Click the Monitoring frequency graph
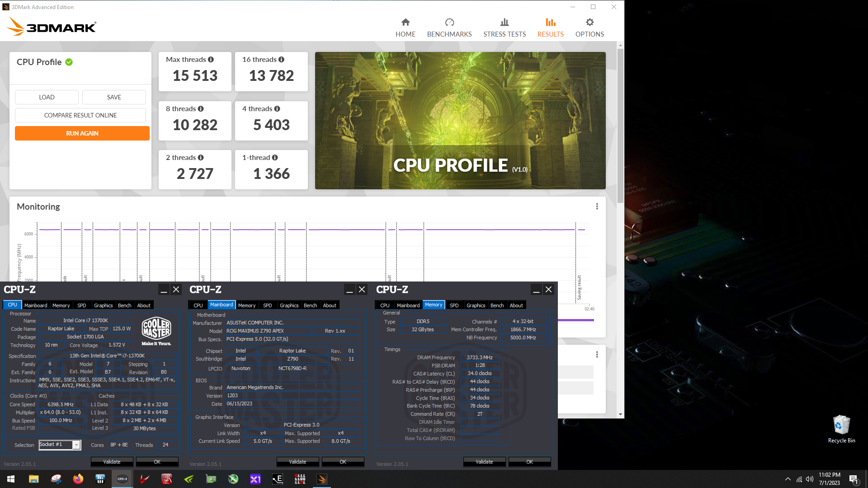Image resolution: width=868 pixels, height=488 pixels. [x=313, y=252]
